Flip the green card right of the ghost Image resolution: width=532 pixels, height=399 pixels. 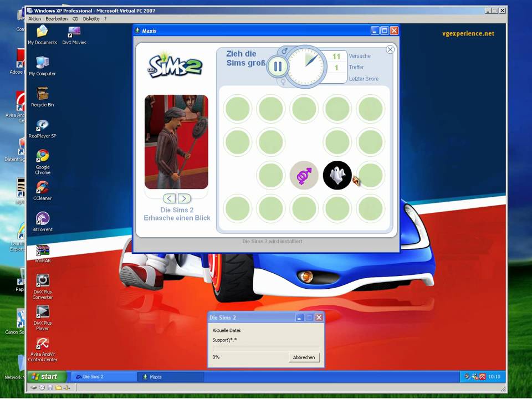(x=371, y=176)
